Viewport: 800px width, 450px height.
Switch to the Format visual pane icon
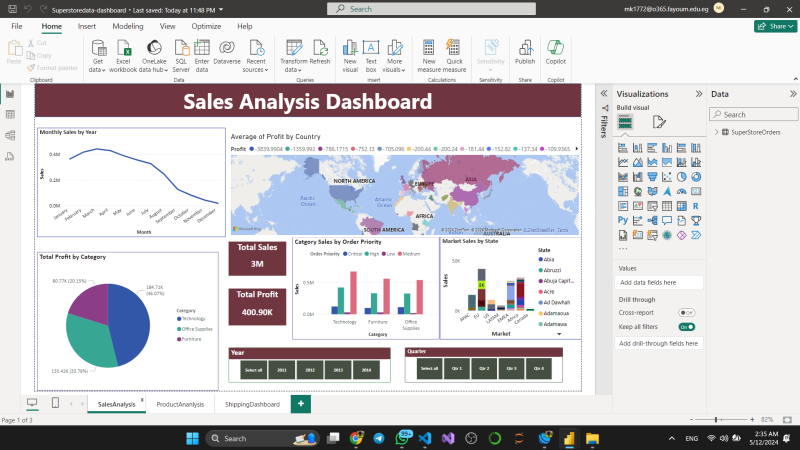(659, 122)
